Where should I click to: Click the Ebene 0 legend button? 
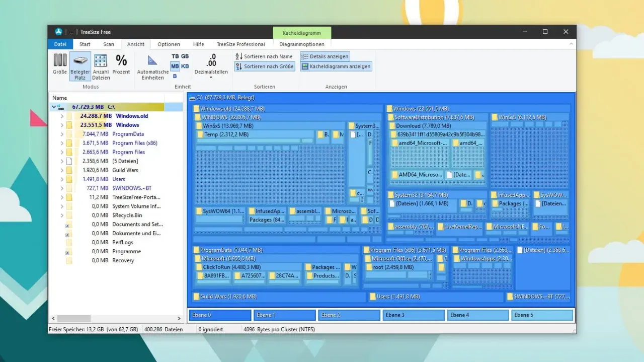point(220,315)
